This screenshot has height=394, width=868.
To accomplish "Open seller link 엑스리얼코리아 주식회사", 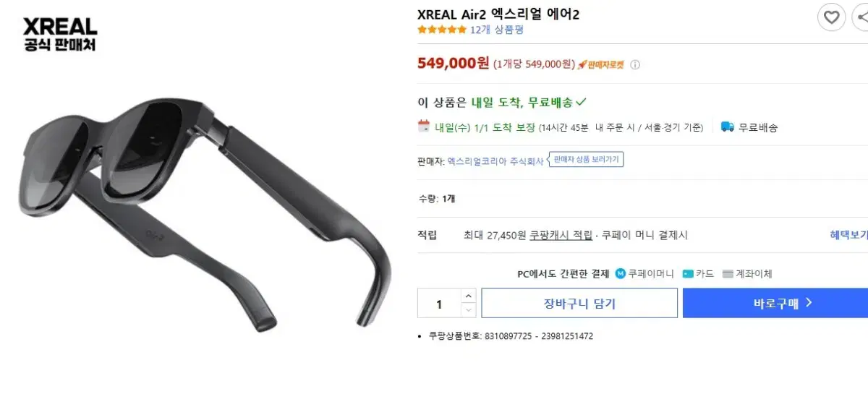I will click(x=495, y=162).
